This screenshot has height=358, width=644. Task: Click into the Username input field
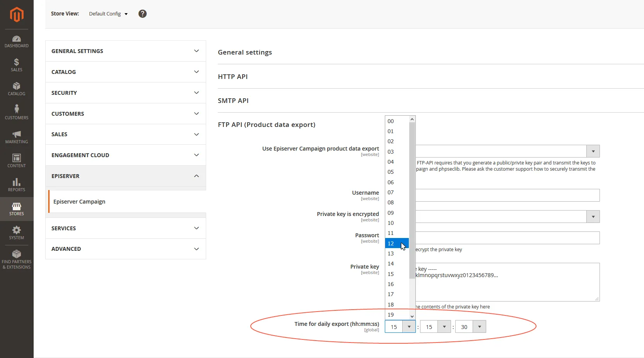pos(507,195)
